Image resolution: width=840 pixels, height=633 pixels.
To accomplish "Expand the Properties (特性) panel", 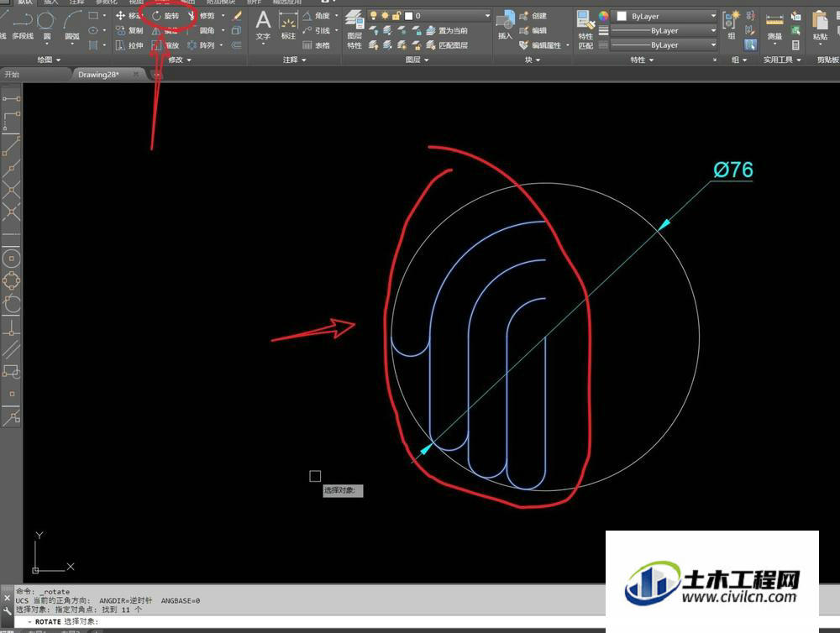I will [x=642, y=60].
